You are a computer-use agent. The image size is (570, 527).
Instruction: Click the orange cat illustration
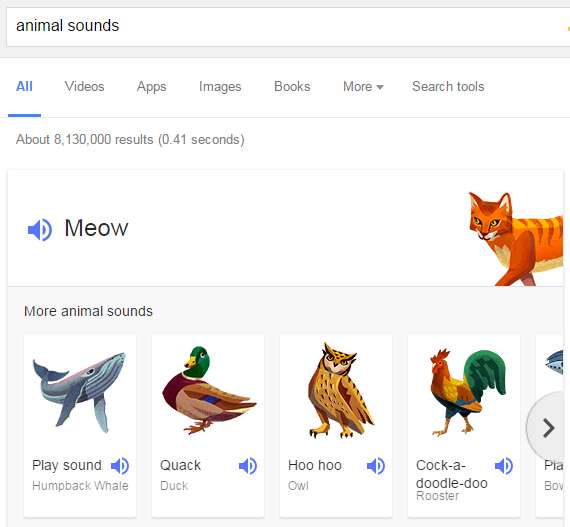point(516,238)
